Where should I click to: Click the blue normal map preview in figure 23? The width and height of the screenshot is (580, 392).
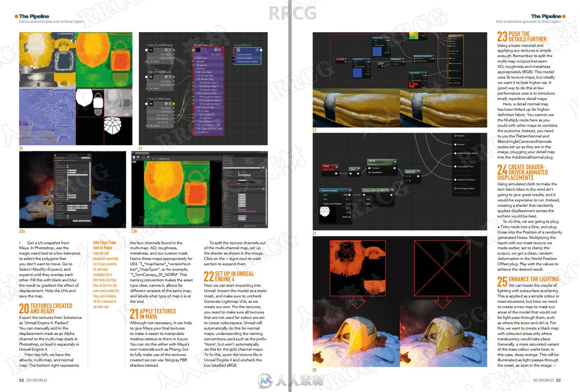click(377, 51)
